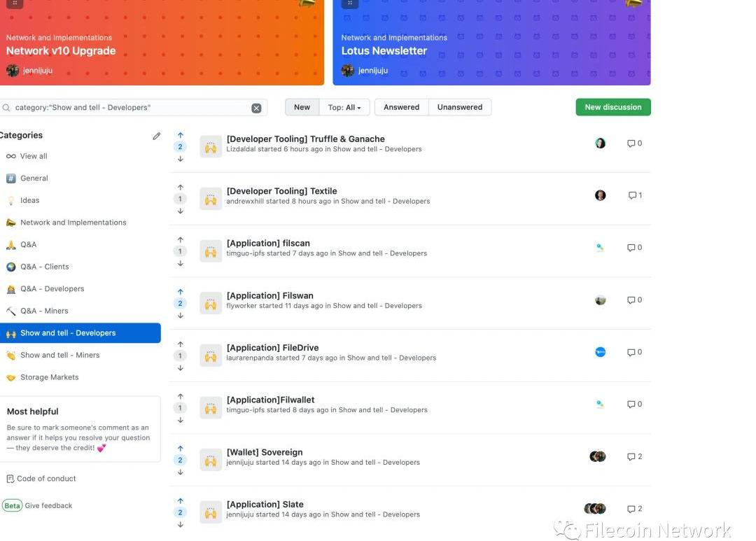Upvote the Truffle & Ganache discussion
Image resolution: width=756 pixels, height=541 pixels.
tap(180, 135)
